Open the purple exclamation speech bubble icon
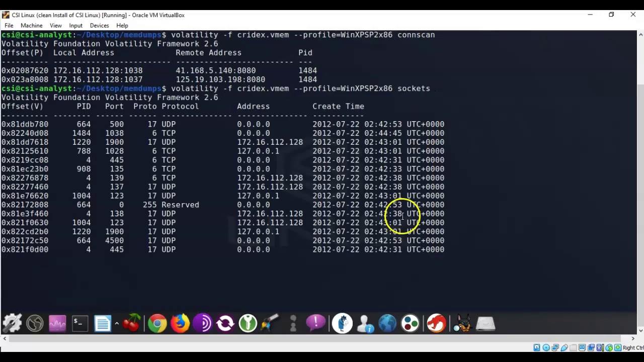 click(315, 322)
